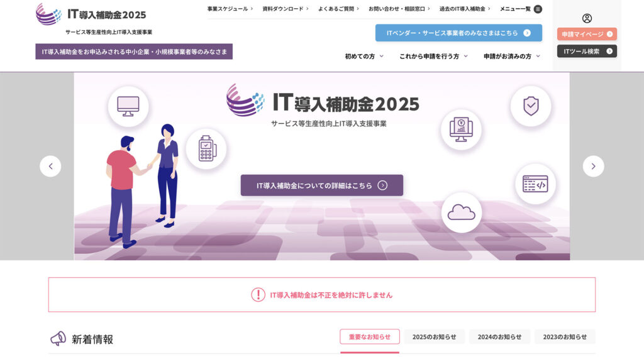Switch to the 2024のお知らせ tab
644x362 pixels.
(499, 337)
